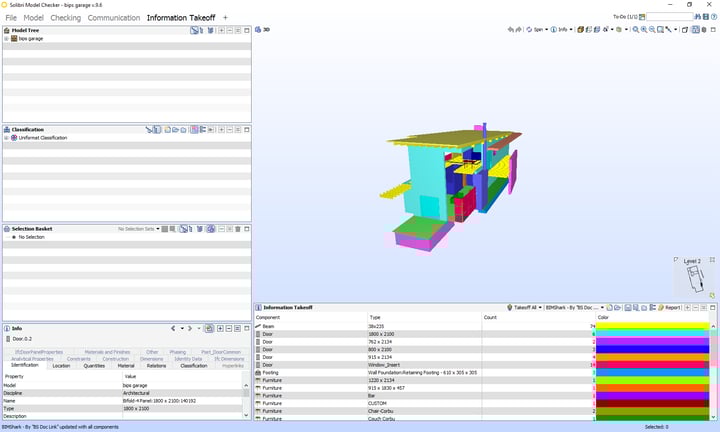Click the help question mark icon
The height and width of the screenshot is (432, 720).
[714, 17]
